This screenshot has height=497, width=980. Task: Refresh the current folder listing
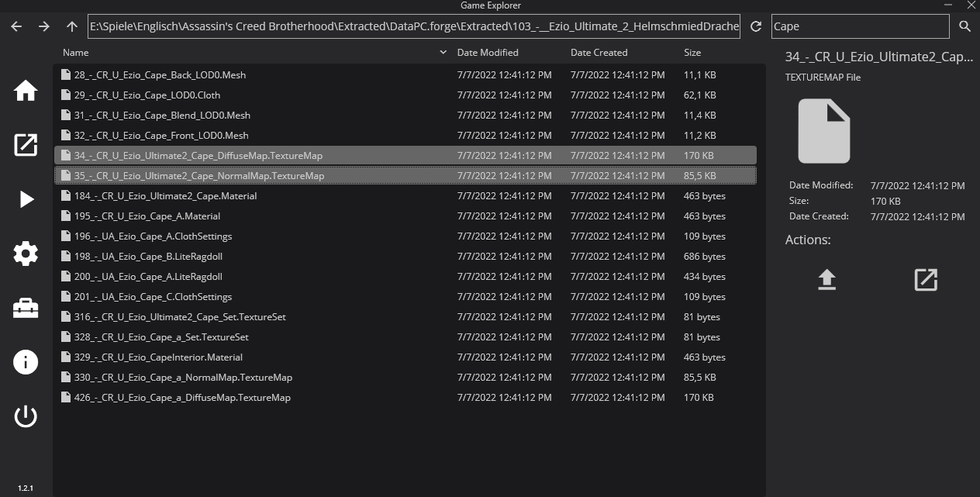click(756, 26)
